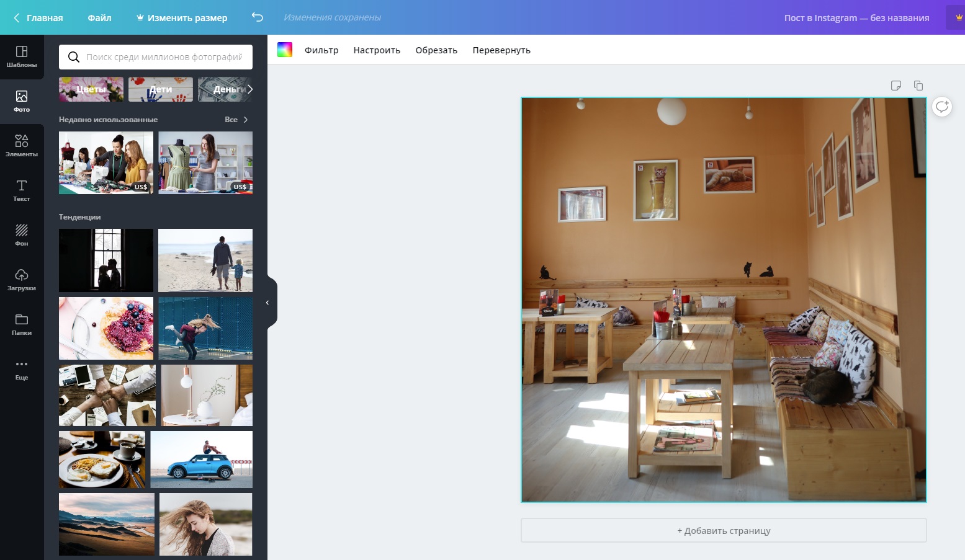Add a comment with the bubble icon
The image size is (965, 560).
(x=942, y=107)
